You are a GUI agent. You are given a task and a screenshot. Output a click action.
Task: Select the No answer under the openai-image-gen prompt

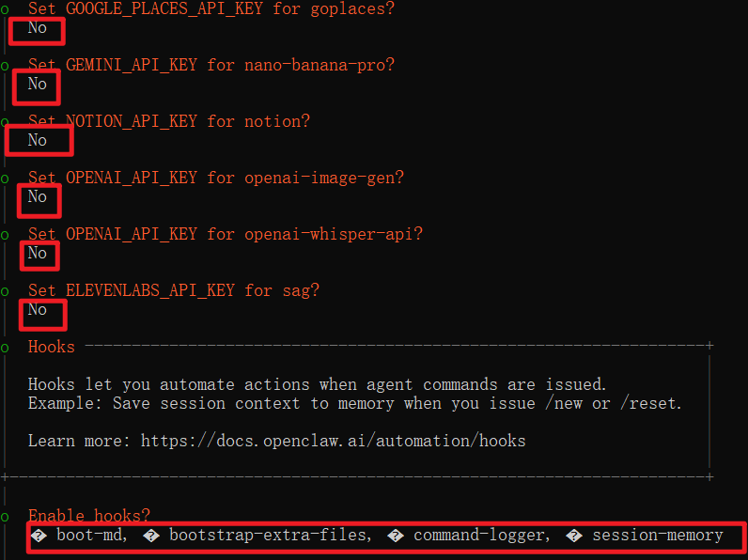(x=38, y=196)
